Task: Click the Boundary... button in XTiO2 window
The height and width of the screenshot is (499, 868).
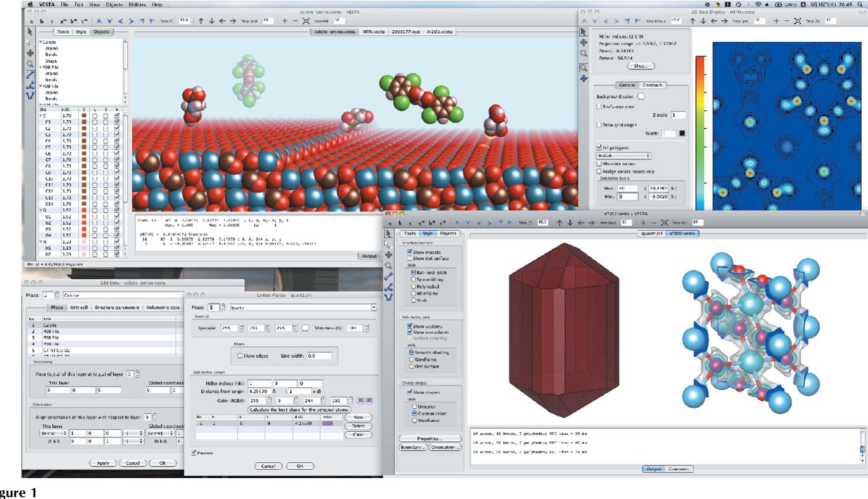Action: click(414, 447)
